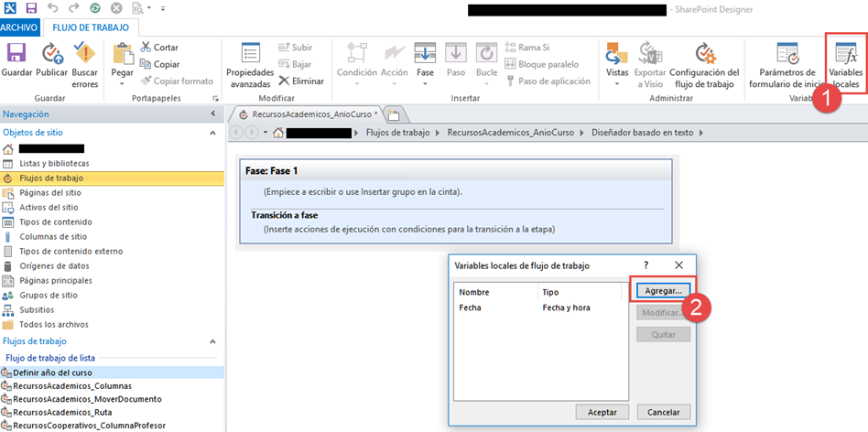Click the green refresh icon in title bar

coord(95,8)
